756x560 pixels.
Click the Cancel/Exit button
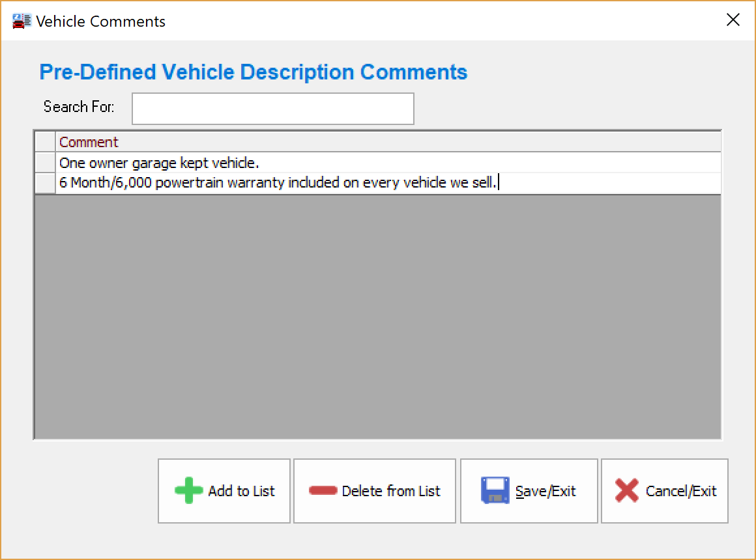664,490
